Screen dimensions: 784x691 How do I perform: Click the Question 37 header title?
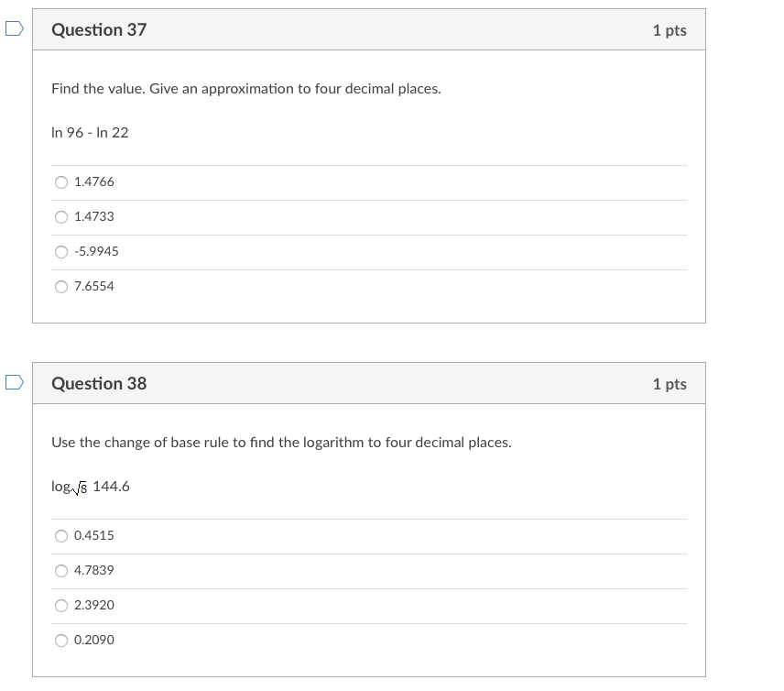[100, 29]
